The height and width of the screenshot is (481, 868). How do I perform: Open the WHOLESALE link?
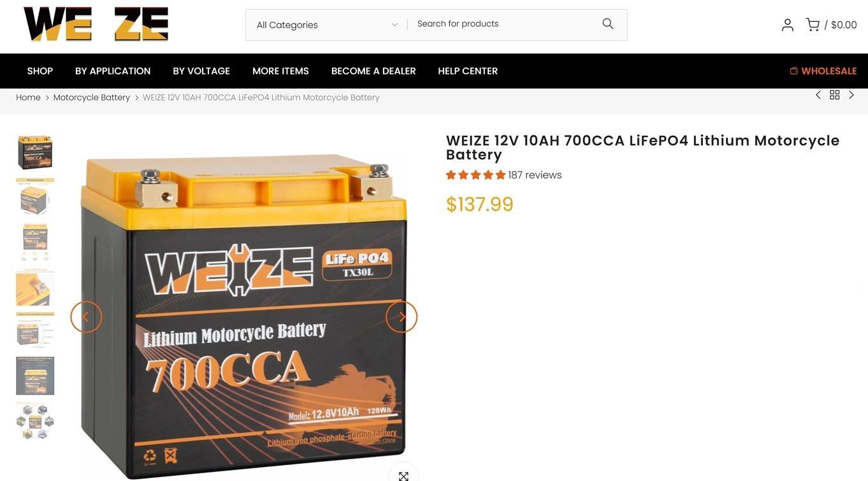coord(823,71)
